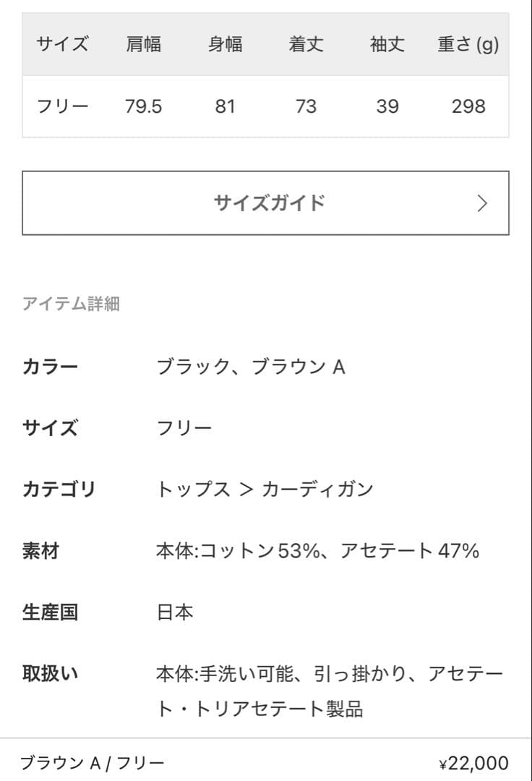
Task: Click the 袖丈 column header
Action: tap(387, 44)
